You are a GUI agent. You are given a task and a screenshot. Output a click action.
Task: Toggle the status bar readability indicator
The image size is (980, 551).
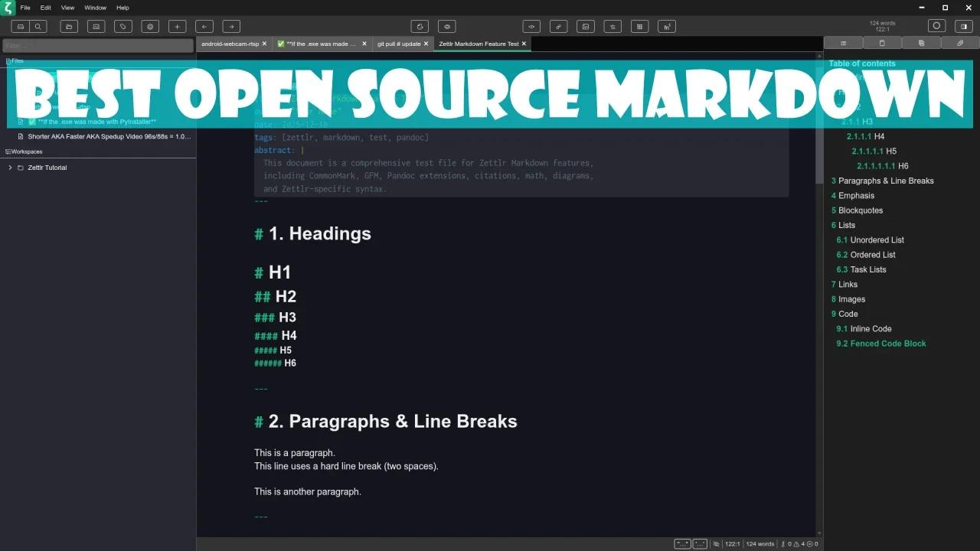[717, 544]
